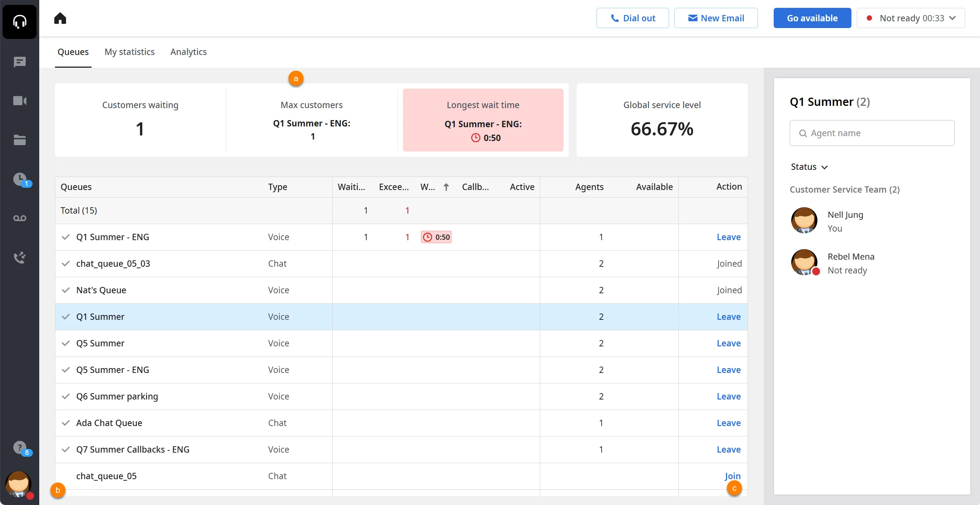
Task: Open the voicemail sidebar icon
Action: click(19, 218)
